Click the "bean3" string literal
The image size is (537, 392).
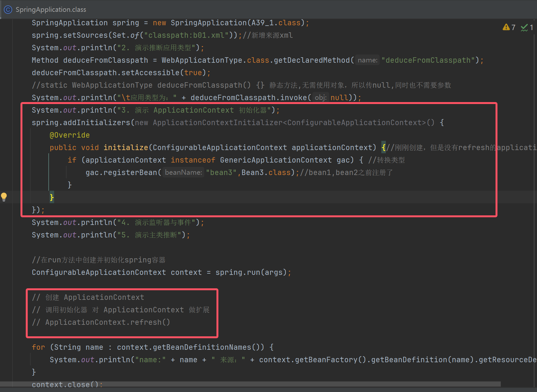221,172
